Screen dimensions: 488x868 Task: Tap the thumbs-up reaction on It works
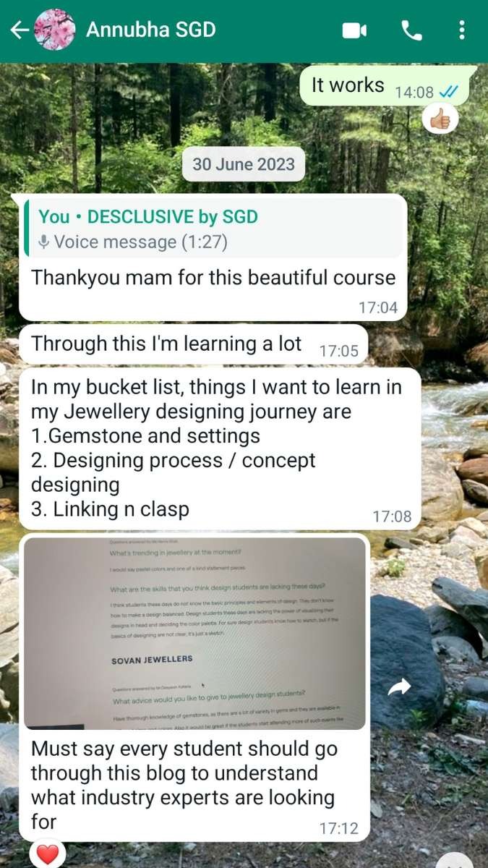[440, 117]
